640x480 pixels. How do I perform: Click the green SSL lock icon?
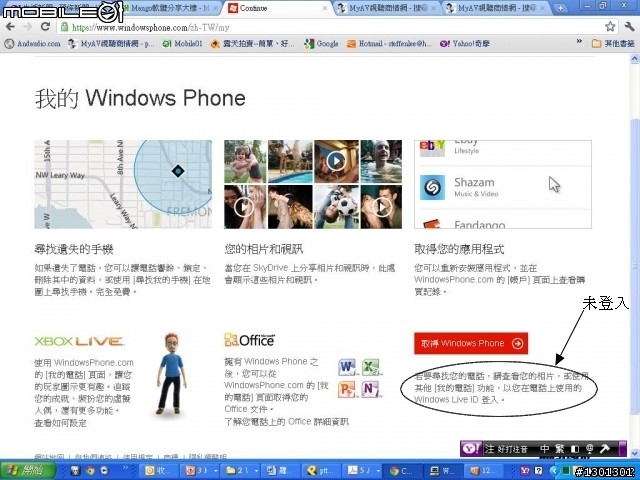pyautogui.click(x=64, y=27)
